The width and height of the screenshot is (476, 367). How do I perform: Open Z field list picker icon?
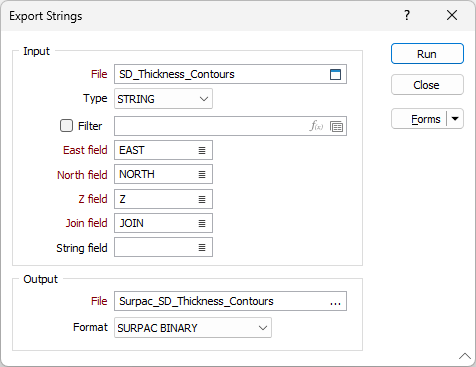202,199
